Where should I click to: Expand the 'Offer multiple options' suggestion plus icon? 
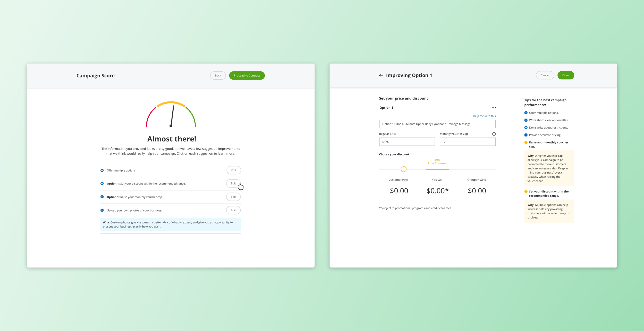pyautogui.click(x=102, y=170)
